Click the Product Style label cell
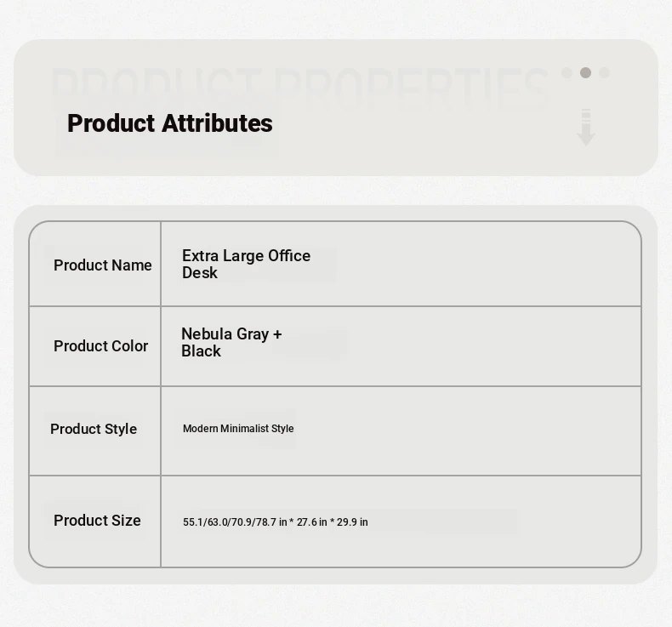Viewport: 672px width, 627px height. pyautogui.click(x=95, y=430)
